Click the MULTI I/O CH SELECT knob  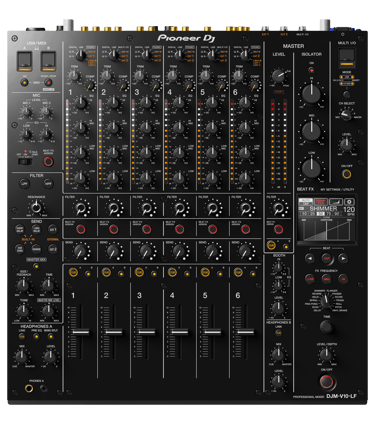coord(347,115)
